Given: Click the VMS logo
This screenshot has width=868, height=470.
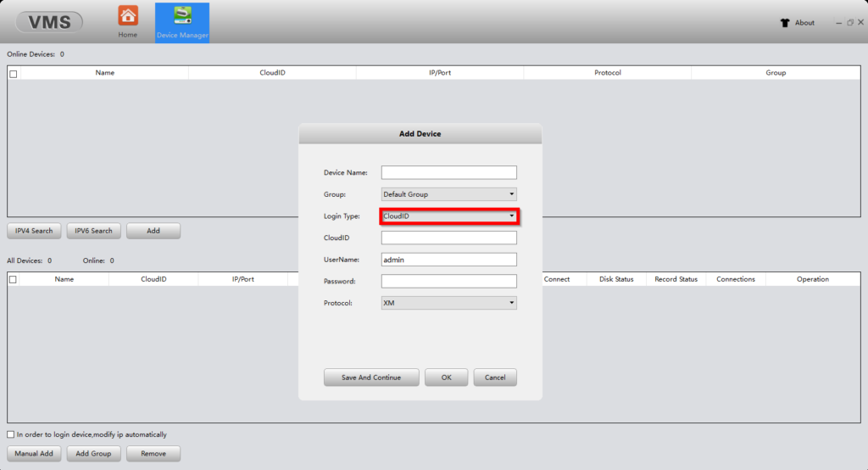Looking at the screenshot, I should [49, 23].
